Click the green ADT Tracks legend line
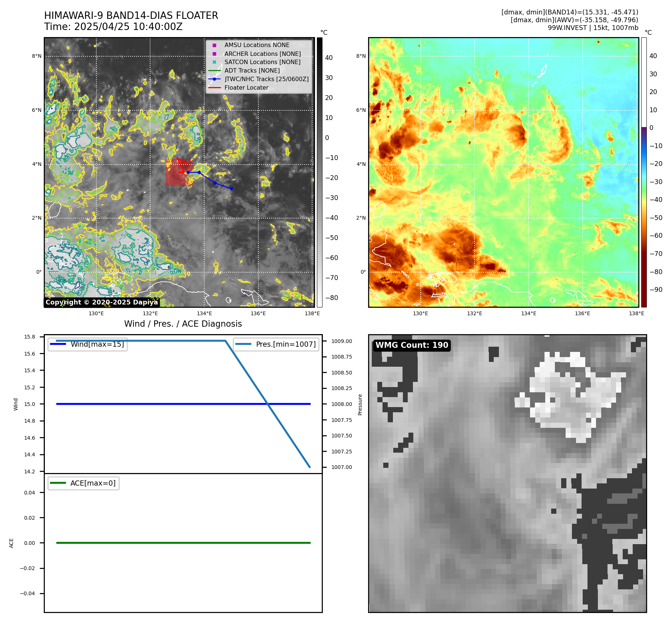This screenshot has width=672, height=626. (x=214, y=71)
